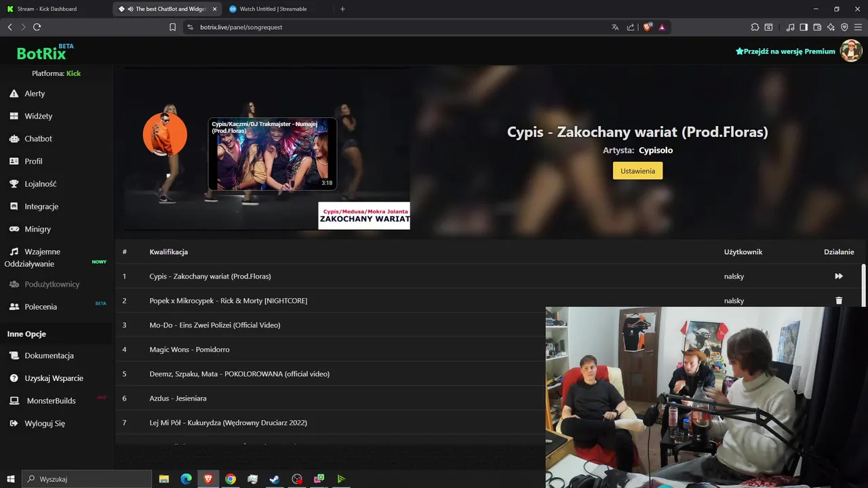This screenshot has width=868, height=488.
Task: Open a new browser tab
Action: pyautogui.click(x=342, y=9)
